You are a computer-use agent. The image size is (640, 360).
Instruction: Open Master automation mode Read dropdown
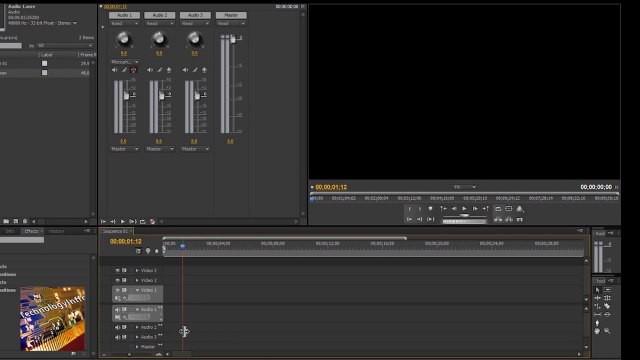click(x=231, y=24)
